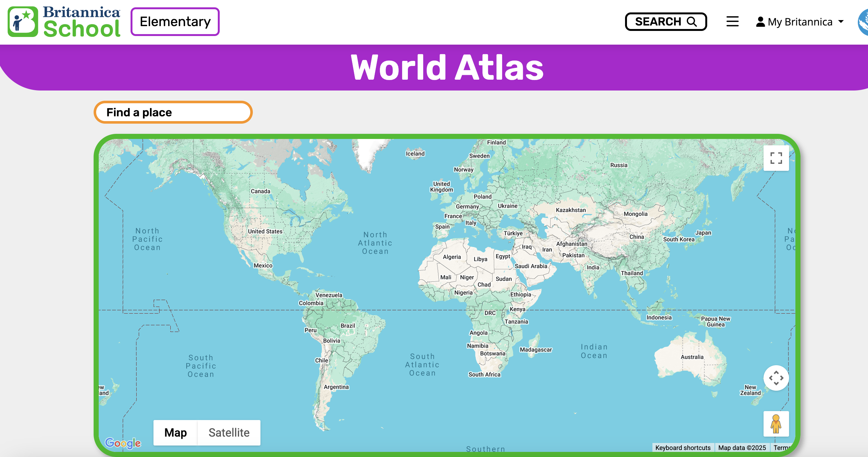
Task: Open Keyboard shortcuts for the map
Action: (x=683, y=447)
